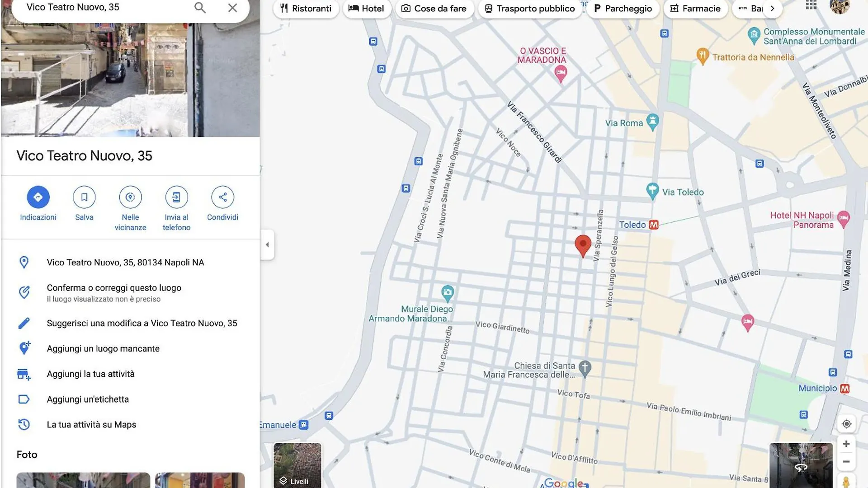The image size is (868, 488).
Task: Click Toledo metro station icon
Action: tap(654, 225)
